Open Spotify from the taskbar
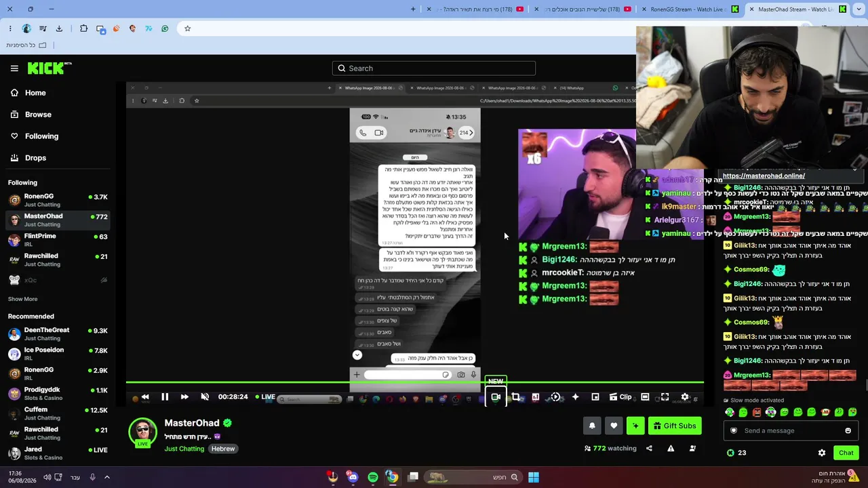The width and height of the screenshot is (868, 488). click(373, 477)
